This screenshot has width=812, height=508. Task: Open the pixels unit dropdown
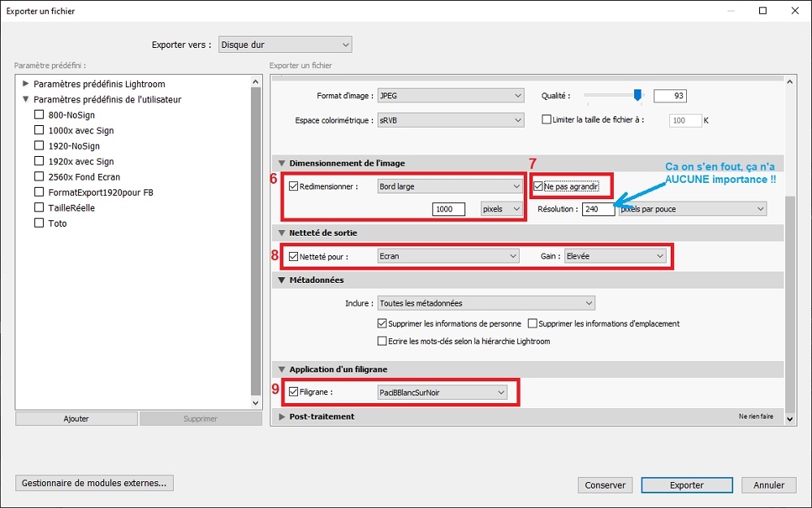tap(501, 209)
